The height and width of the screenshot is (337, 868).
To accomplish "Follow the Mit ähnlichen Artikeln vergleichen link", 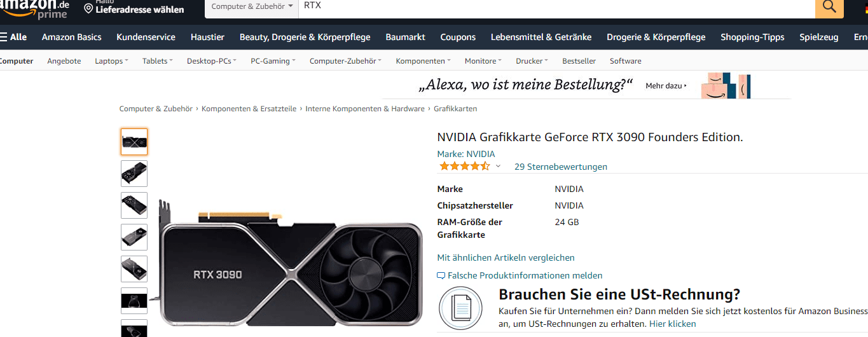I will pyautogui.click(x=506, y=258).
